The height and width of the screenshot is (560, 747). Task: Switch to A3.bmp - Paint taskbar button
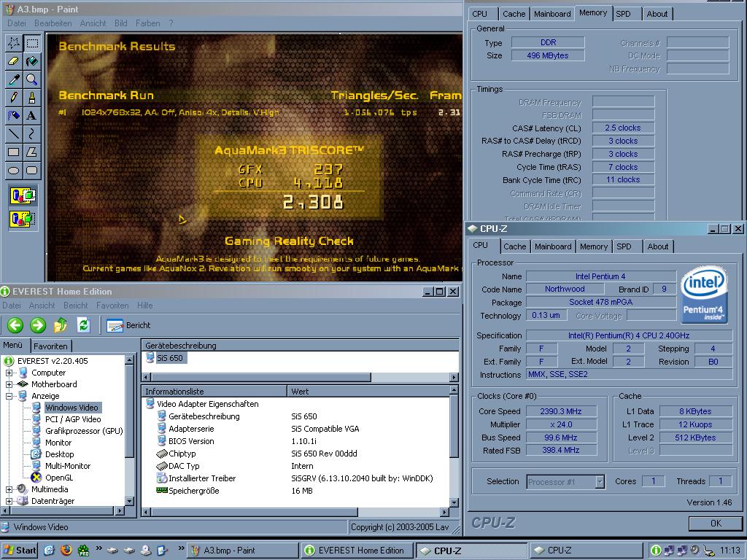pyautogui.click(x=242, y=551)
